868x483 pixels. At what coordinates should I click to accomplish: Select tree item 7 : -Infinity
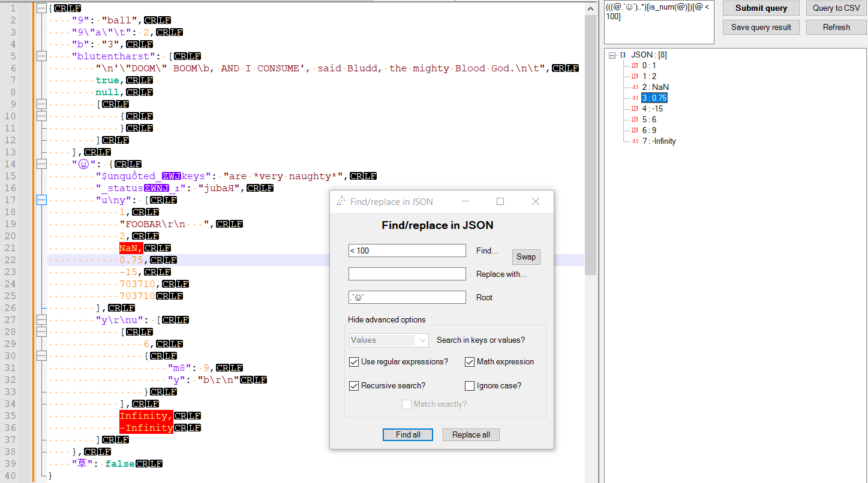659,141
